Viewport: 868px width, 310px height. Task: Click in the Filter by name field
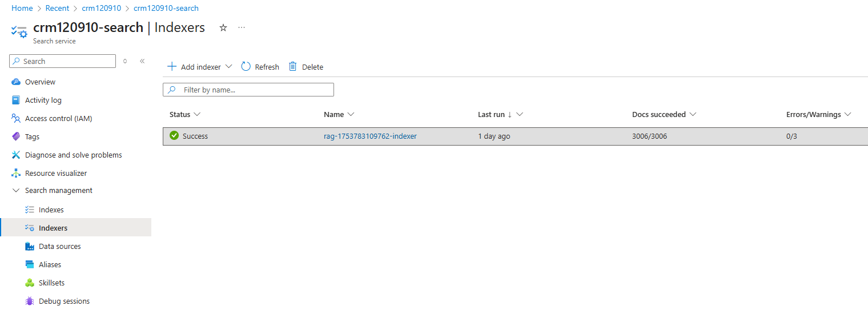[x=248, y=90]
